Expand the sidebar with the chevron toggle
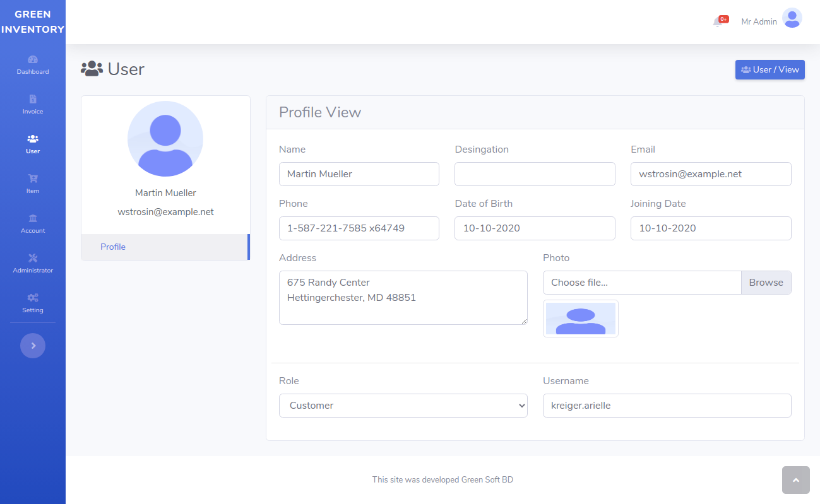Screen dimensions: 820x504 [33, 346]
